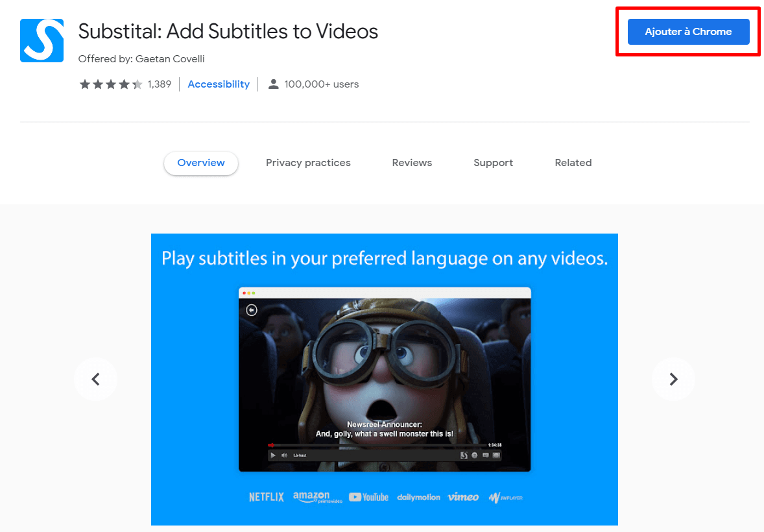
Task: Select the Support tab
Action: tap(493, 163)
